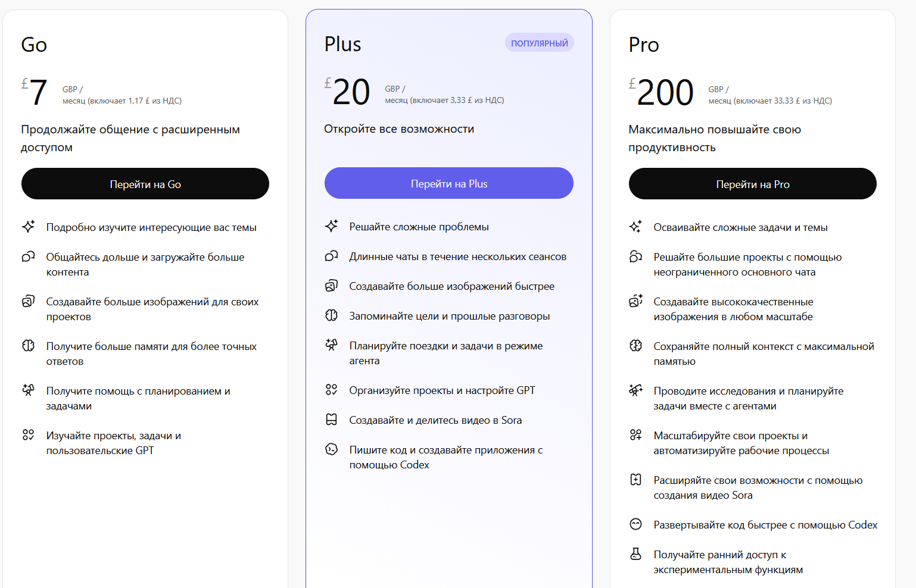
Task: Click the 'ПОПУЛЯРНЫЙ' badge on Plus
Action: coord(539,43)
